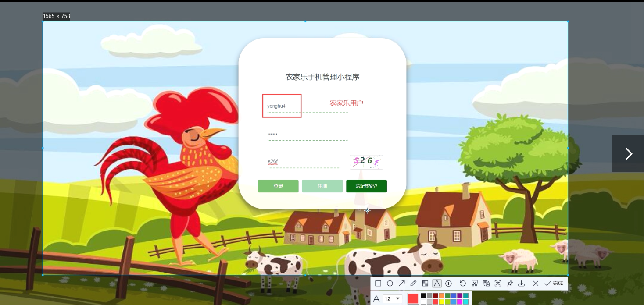
Task: Pick the yellow color swatch
Action: [x=442, y=301]
